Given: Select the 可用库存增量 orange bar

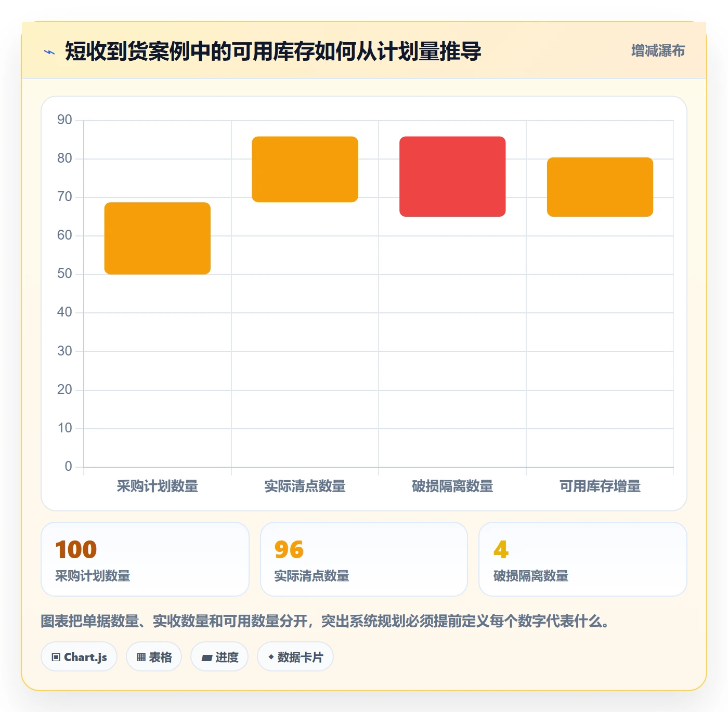Looking at the screenshot, I should 600,187.
